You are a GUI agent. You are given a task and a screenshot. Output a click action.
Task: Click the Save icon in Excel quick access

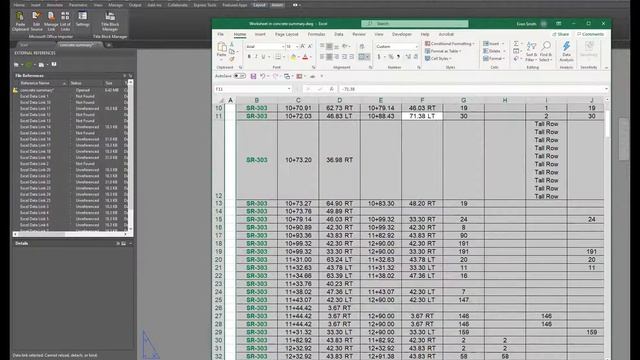[x=253, y=76]
